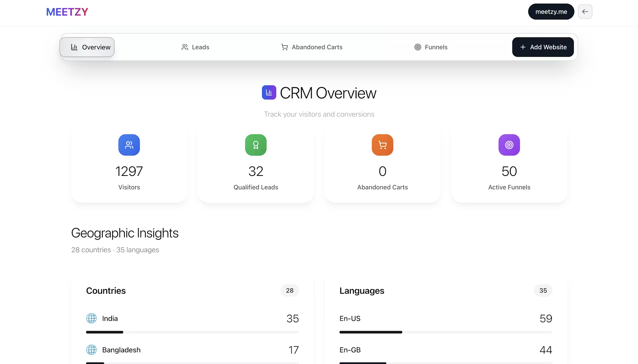638x364 pixels.
Task: Go to the Abandoned Carts tab
Action: point(312,47)
